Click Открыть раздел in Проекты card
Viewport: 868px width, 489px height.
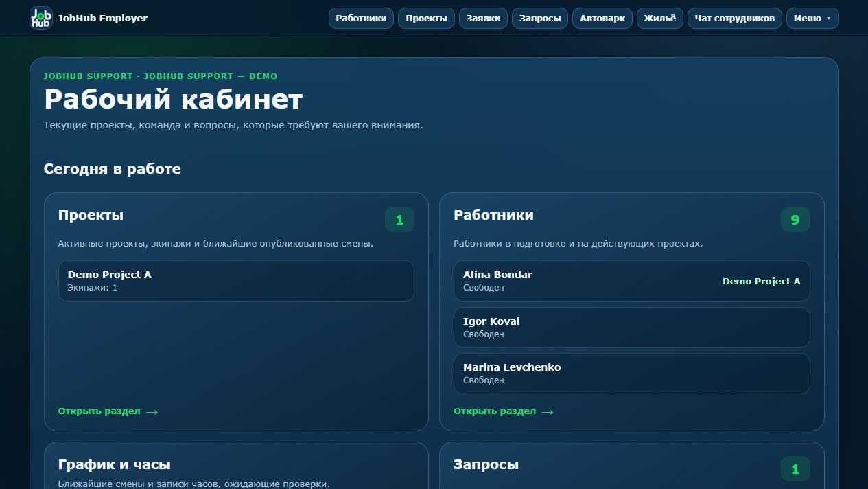pyautogui.click(x=108, y=411)
